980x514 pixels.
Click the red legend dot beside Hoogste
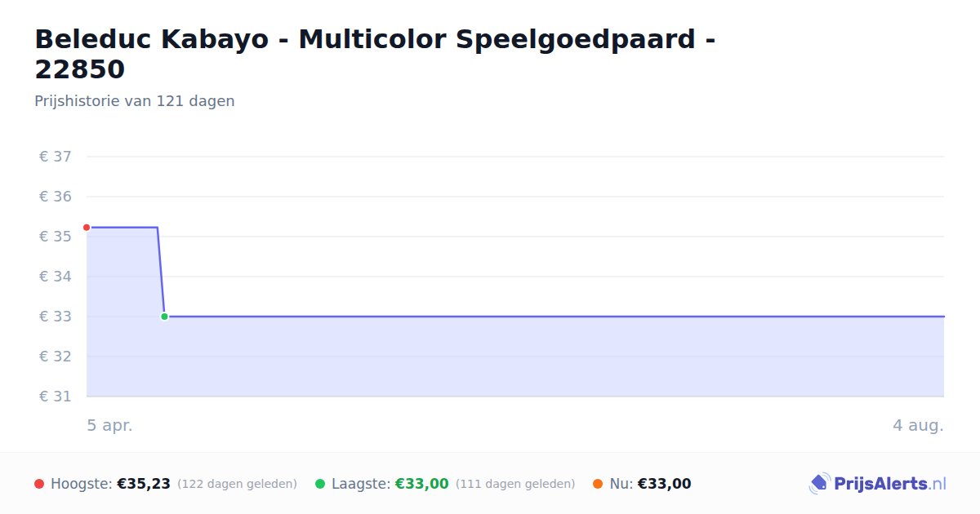39,484
